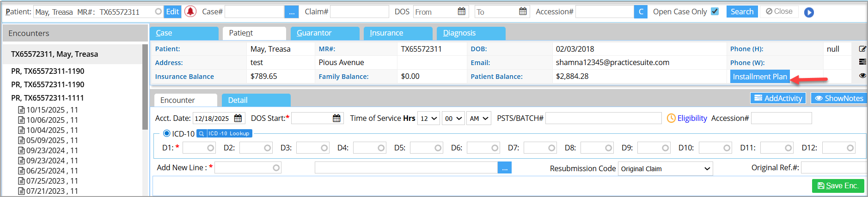Screen dimensions: 868x197
Task: Click the radio circle in Patient field
Action: 158,12
